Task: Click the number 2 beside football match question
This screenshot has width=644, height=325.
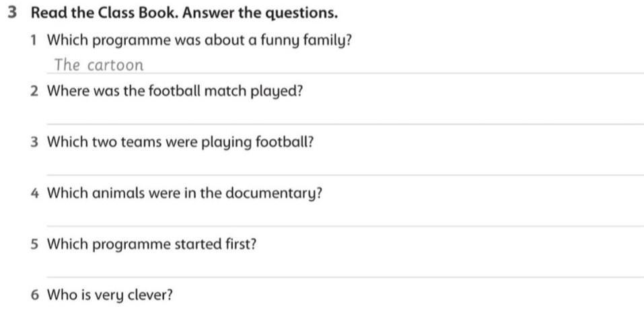Action: 34,92
